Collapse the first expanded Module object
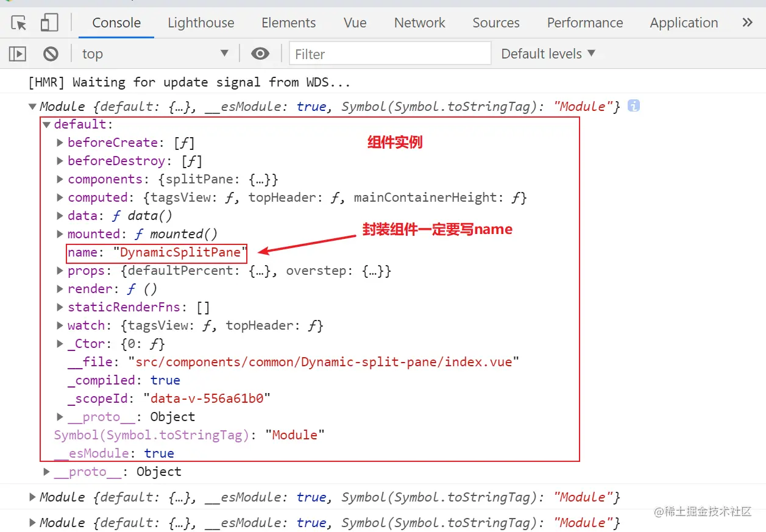The image size is (766, 532). tap(32, 107)
